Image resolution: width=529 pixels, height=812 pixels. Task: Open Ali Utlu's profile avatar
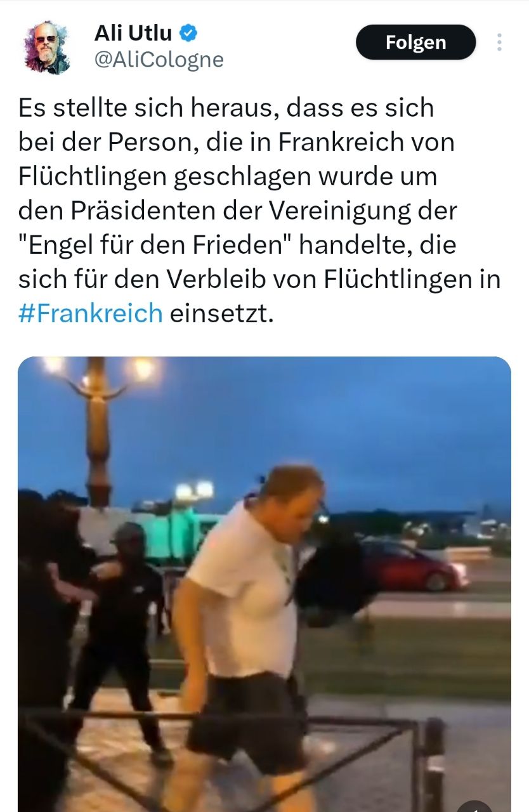pos(47,48)
